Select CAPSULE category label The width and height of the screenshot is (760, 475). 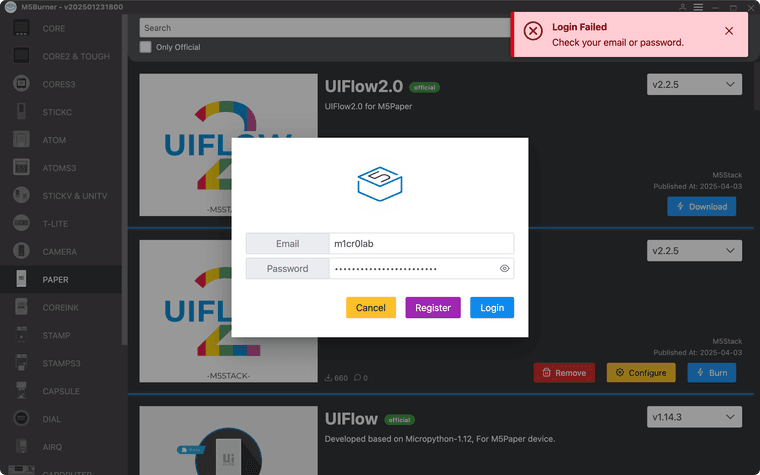(x=61, y=392)
